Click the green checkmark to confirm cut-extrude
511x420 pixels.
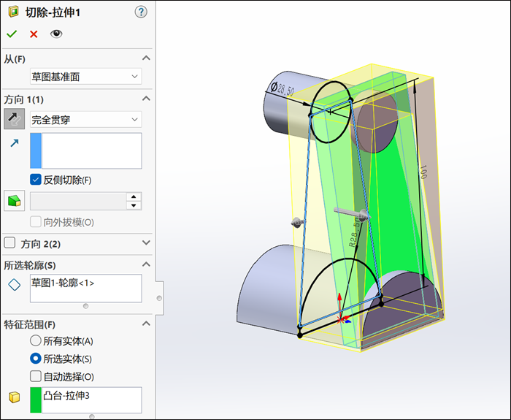pos(12,34)
